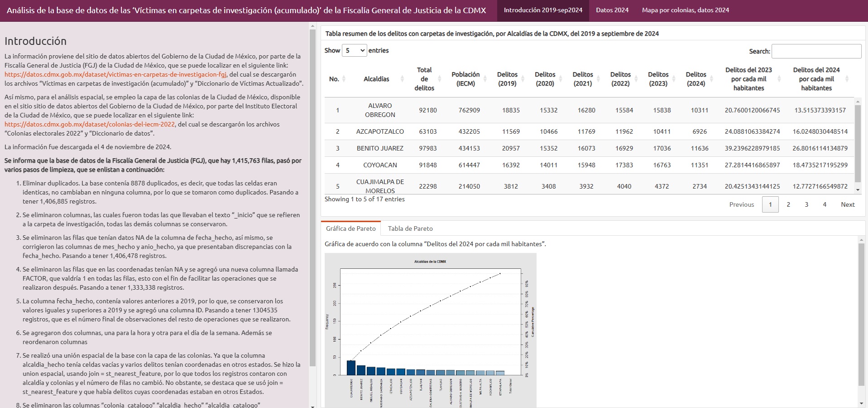Click the Pareto panel scrollbar up arrow

click(861, 240)
